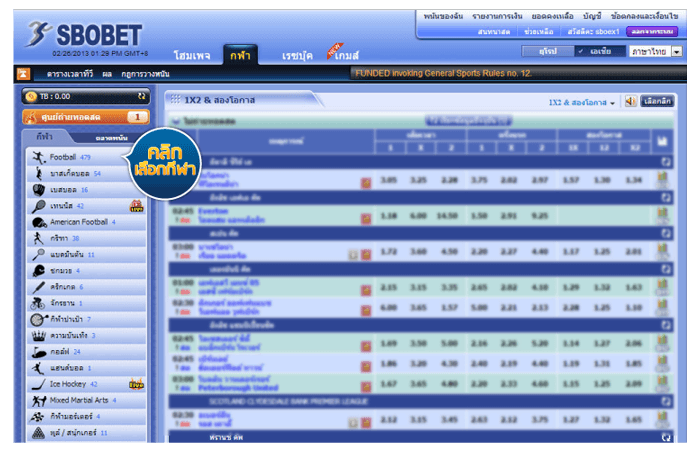This screenshot has width=700, height=450.
Task: Select darts (กีฬาปาเป้า) sport
Action: coord(87,319)
